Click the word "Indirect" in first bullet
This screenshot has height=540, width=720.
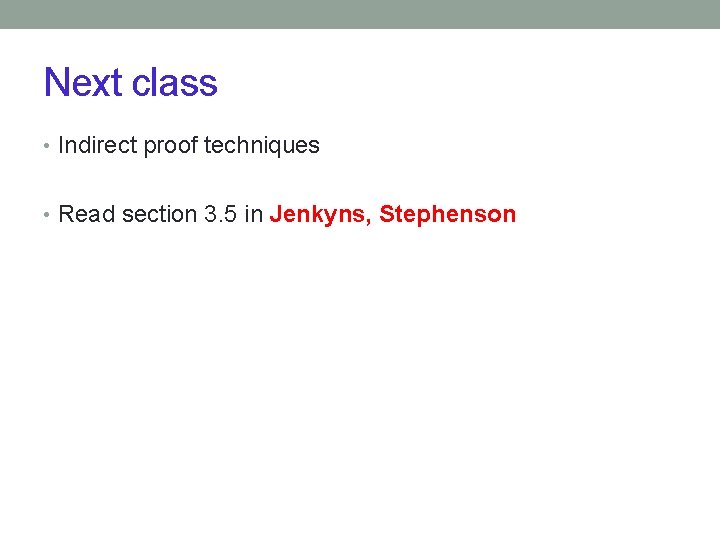coord(97,145)
